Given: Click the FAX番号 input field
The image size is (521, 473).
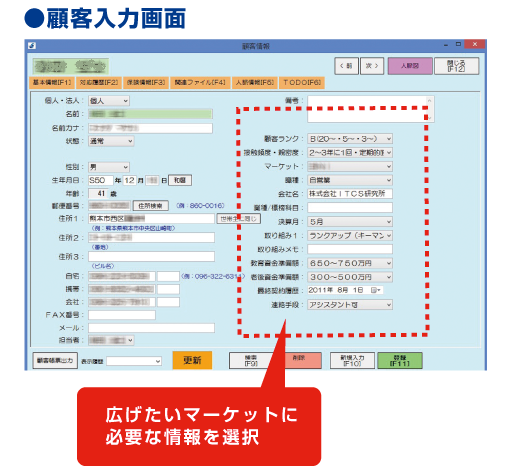Looking at the screenshot, I should tap(122, 315).
